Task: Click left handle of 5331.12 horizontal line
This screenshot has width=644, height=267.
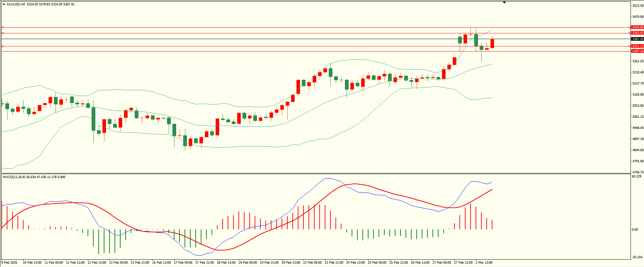Action: (x=3, y=46)
